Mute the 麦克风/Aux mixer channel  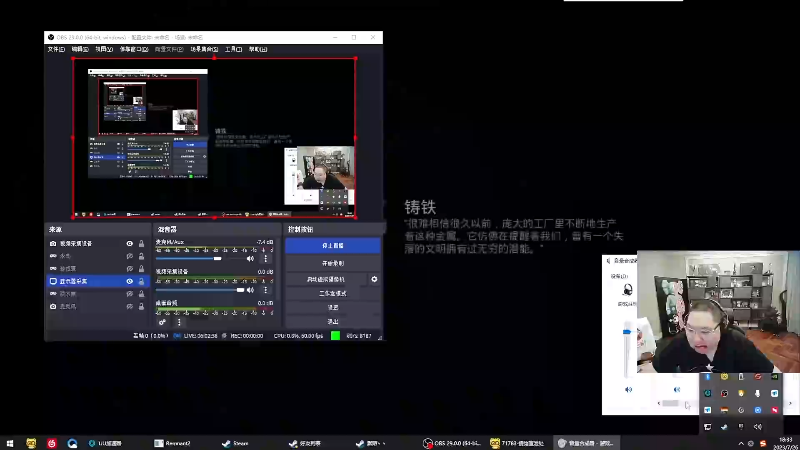(x=250, y=259)
